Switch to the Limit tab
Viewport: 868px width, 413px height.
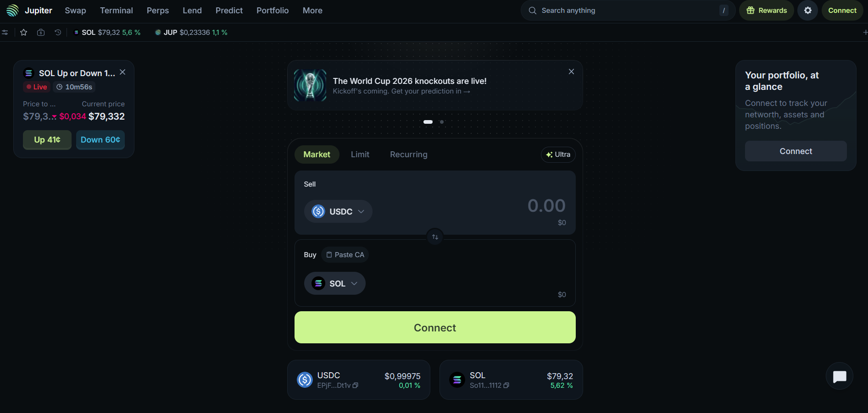[x=360, y=154]
